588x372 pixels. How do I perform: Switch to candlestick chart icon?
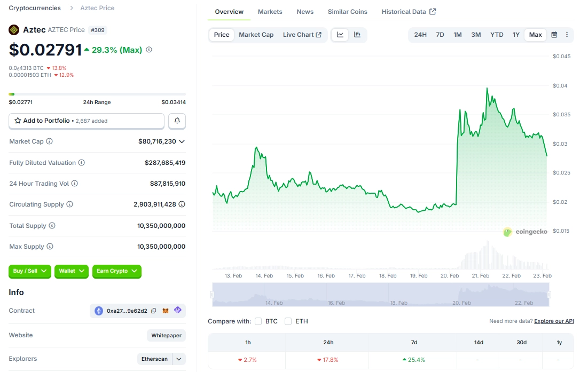tap(357, 35)
